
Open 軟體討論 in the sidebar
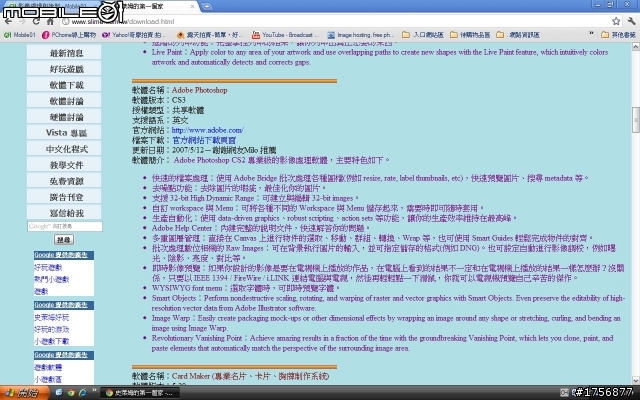[64, 100]
